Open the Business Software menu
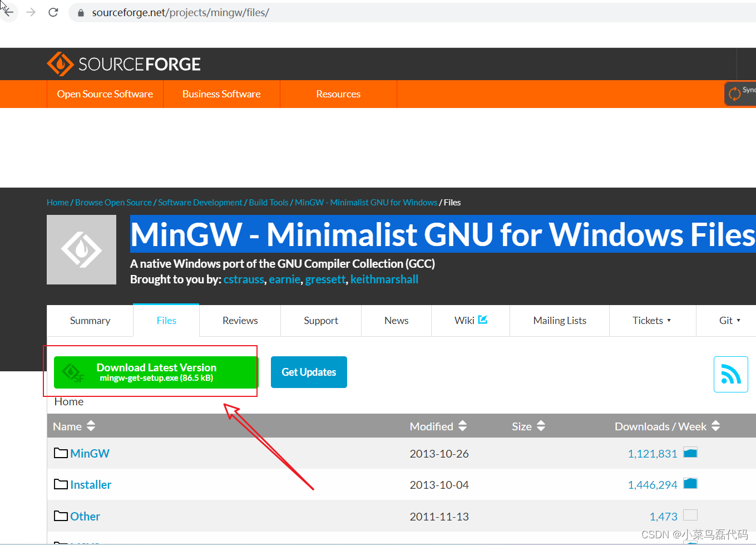The width and height of the screenshot is (756, 545). pyautogui.click(x=221, y=94)
